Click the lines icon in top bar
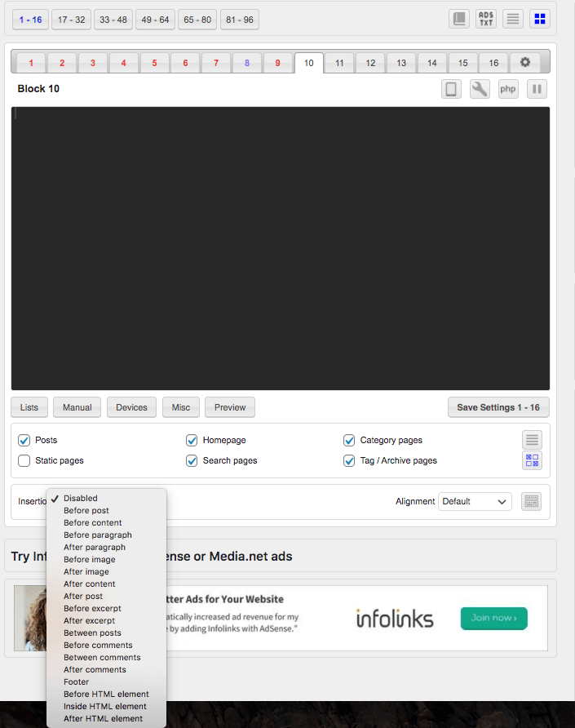The width and height of the screenshot is (575, 728). (x=513, y=19)
